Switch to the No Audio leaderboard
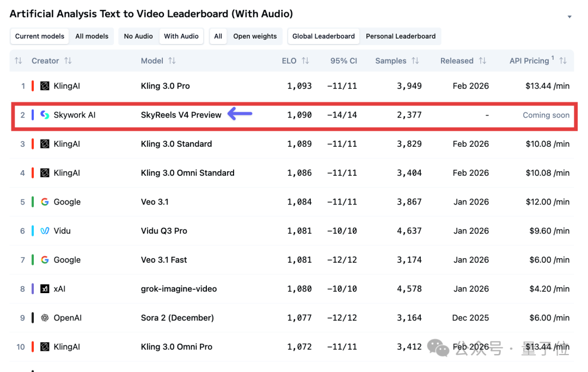 (138, 36)
